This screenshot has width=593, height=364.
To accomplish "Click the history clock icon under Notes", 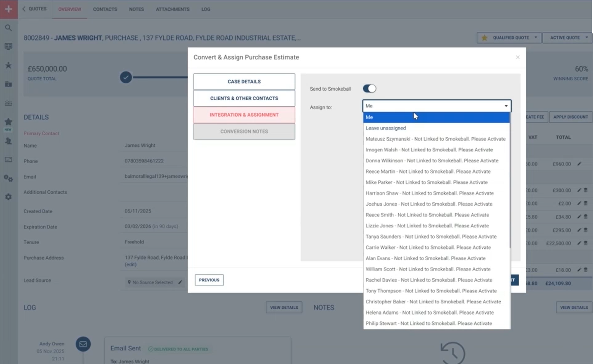I will tap(452, 353).
